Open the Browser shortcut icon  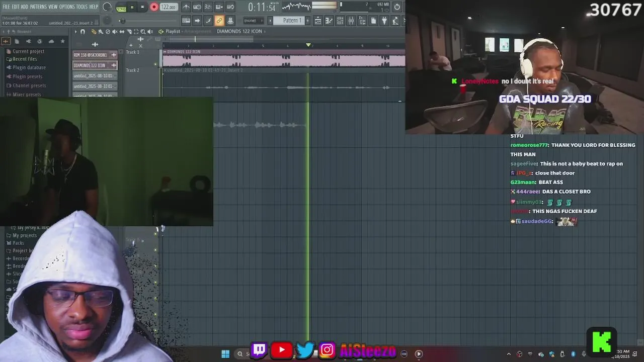[x=362, y=21]
